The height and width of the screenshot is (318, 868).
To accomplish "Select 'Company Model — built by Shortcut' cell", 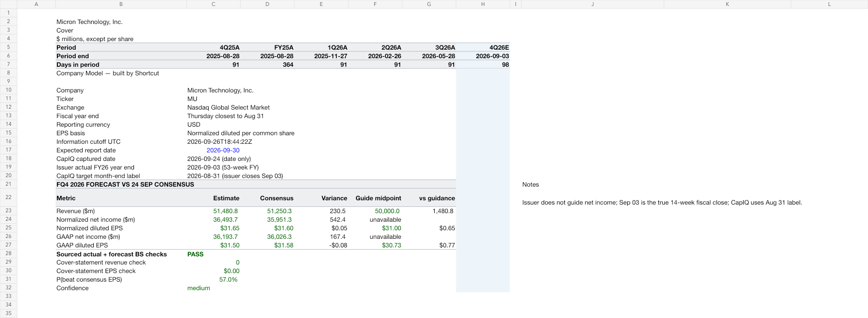I will pyautogui.click(x=108, y=73).
